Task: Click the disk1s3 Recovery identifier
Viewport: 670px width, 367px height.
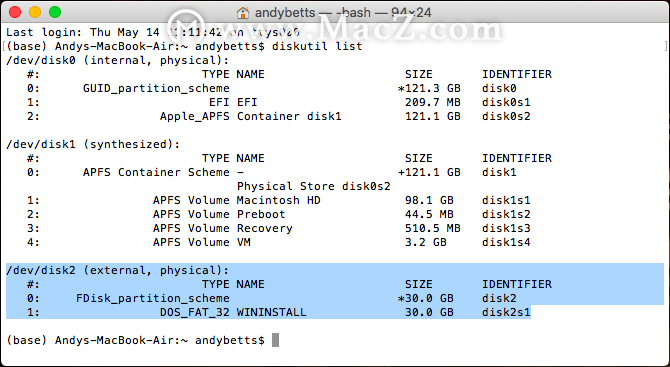Action: 506,228
